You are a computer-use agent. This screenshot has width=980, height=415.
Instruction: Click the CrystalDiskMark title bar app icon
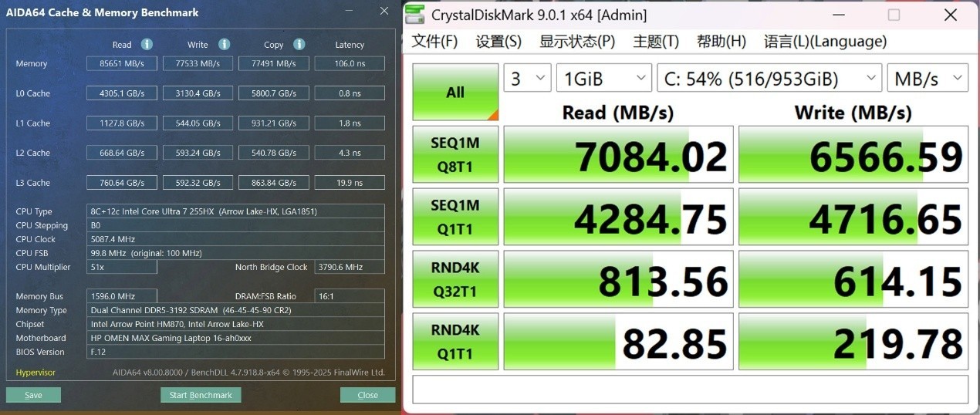(x=414, y=15)
